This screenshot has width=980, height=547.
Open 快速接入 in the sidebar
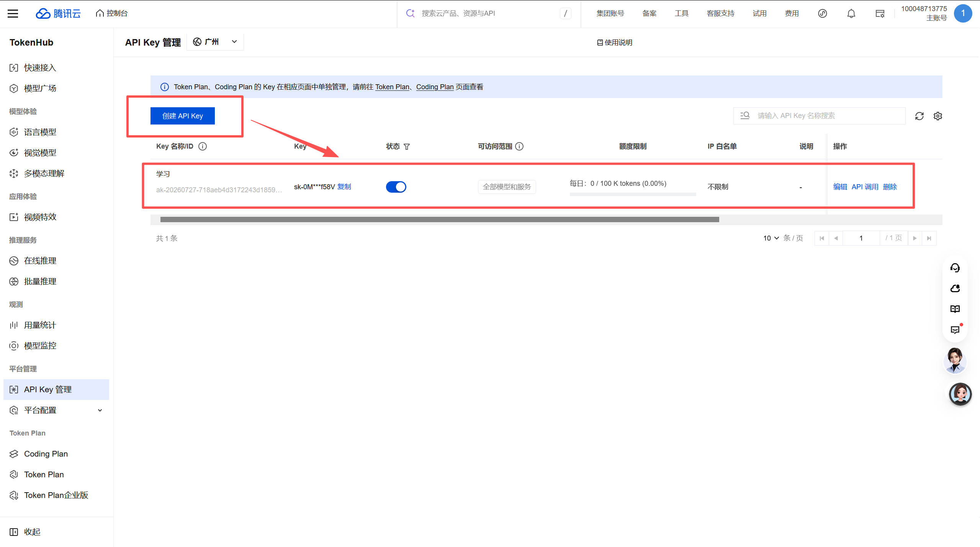[56, 68]
